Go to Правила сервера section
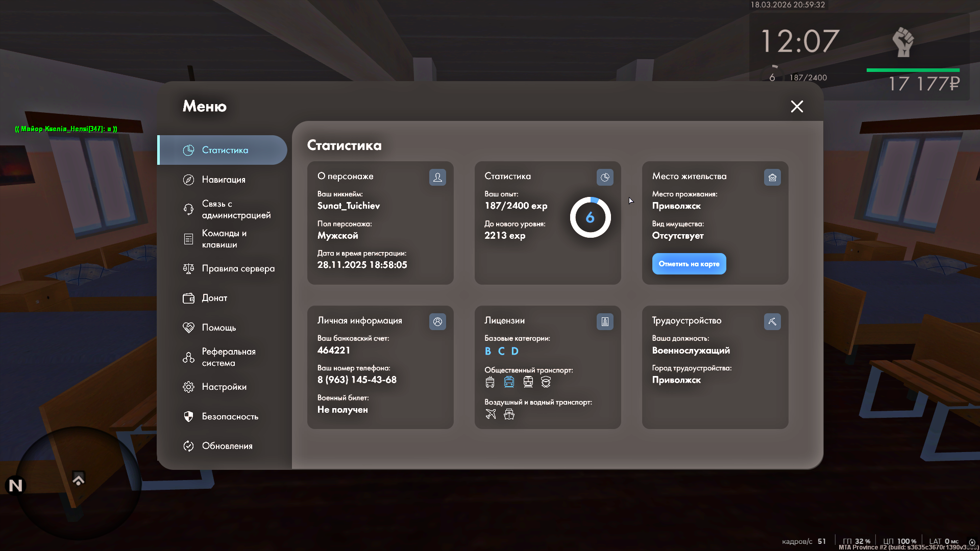 238,268
